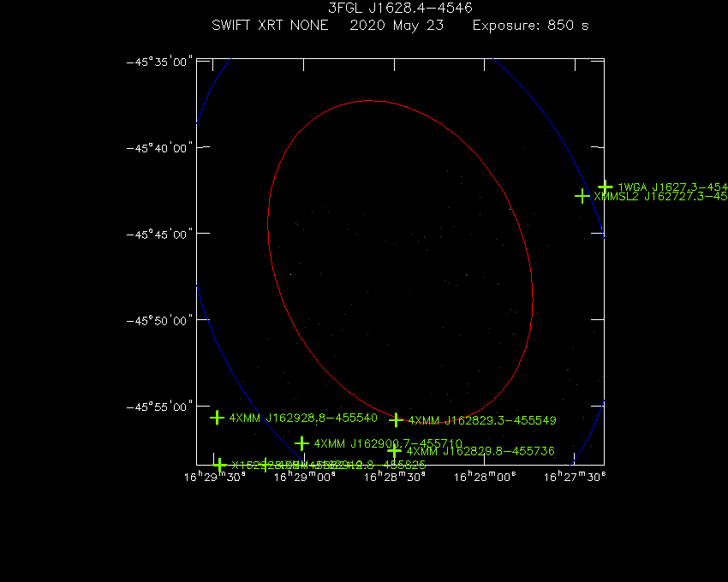Click the declination label -45°35'00"
Image resolution: width=728 pixels, height=582 pixels.
pyautogui.click(x=159, y=62)
